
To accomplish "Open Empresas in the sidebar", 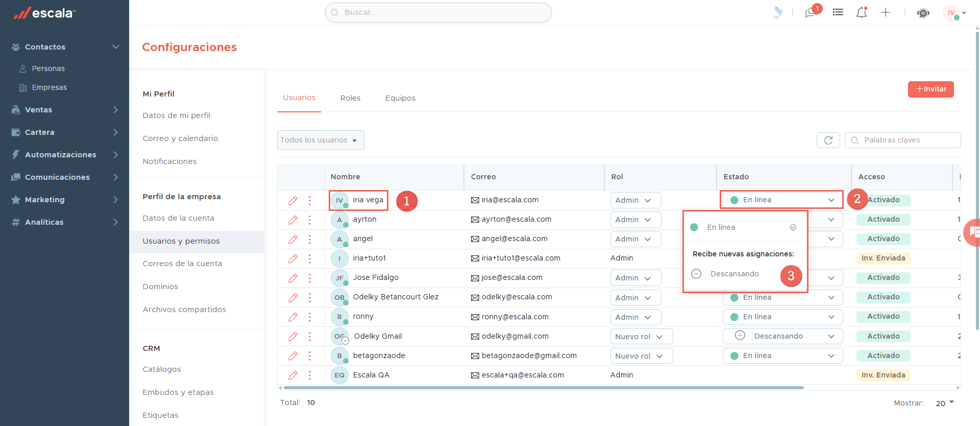I will [x=49, y=87].
